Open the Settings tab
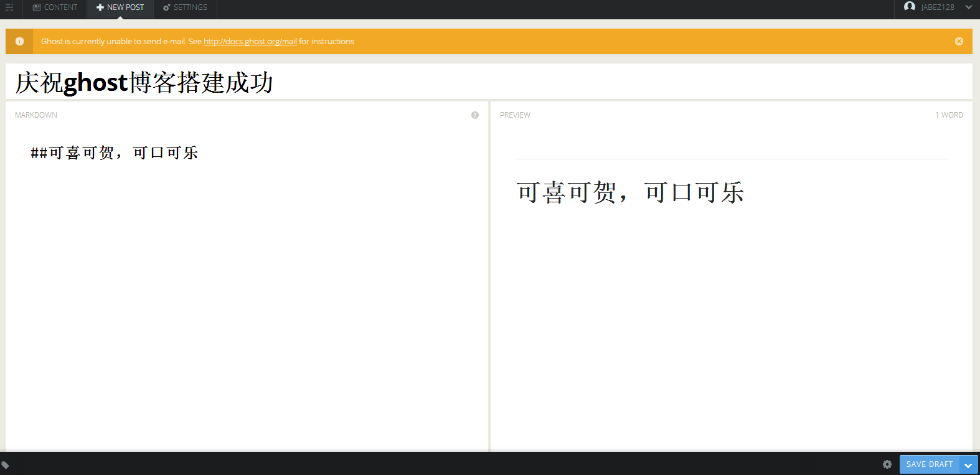980x475 pixels. [185, 7]
